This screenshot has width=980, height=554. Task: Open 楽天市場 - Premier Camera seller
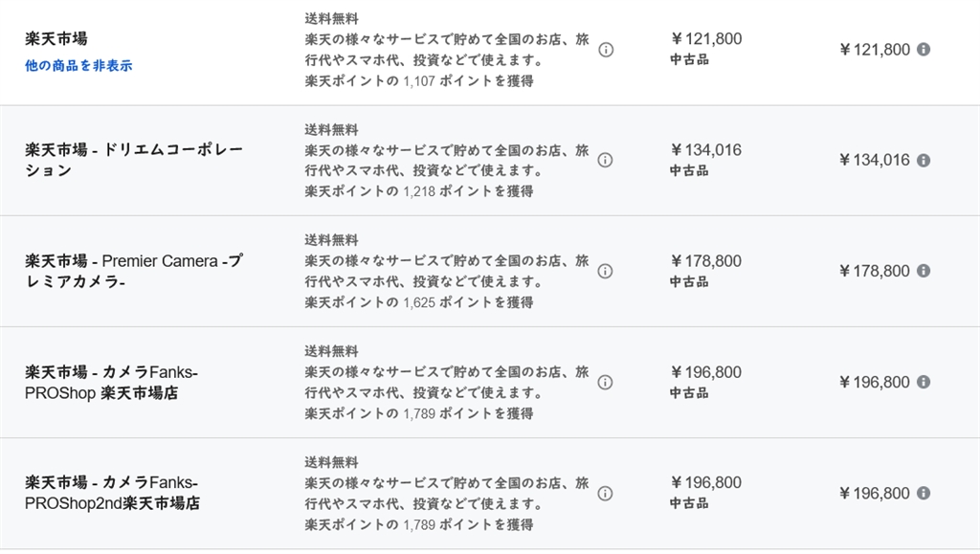tap(134, 271)
